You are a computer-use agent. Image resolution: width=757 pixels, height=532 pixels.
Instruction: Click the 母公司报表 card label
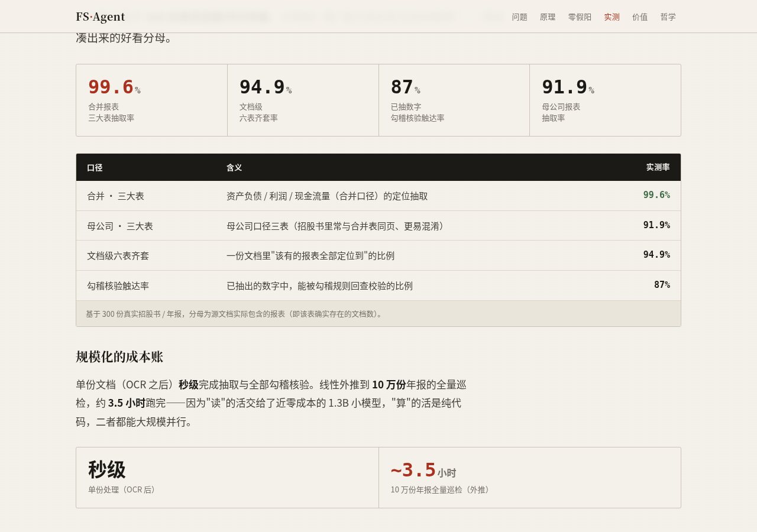click(561, 106)
